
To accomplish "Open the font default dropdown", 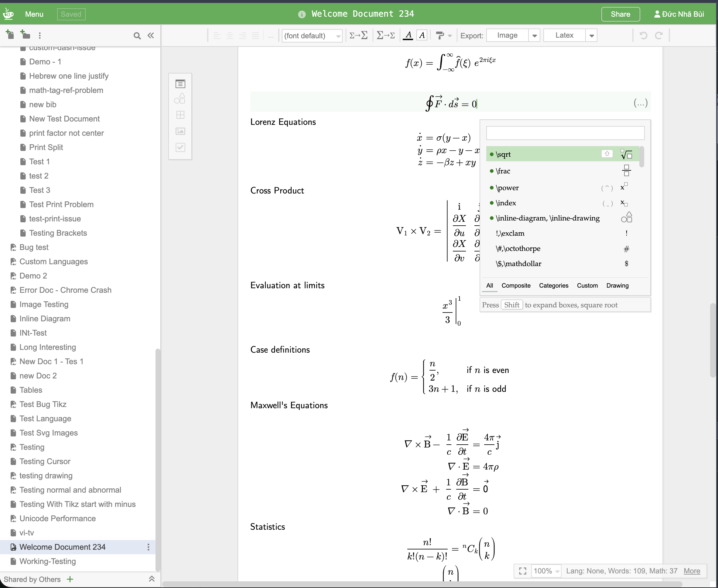I will pos(312,36).
